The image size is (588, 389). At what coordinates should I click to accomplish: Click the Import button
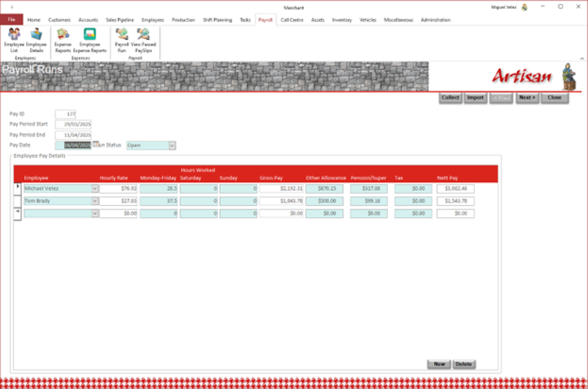point(475,98)
